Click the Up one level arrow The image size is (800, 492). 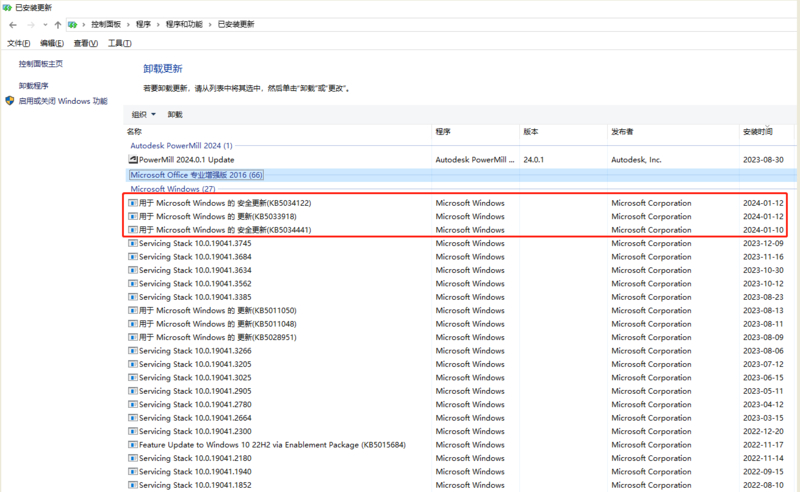58,24
